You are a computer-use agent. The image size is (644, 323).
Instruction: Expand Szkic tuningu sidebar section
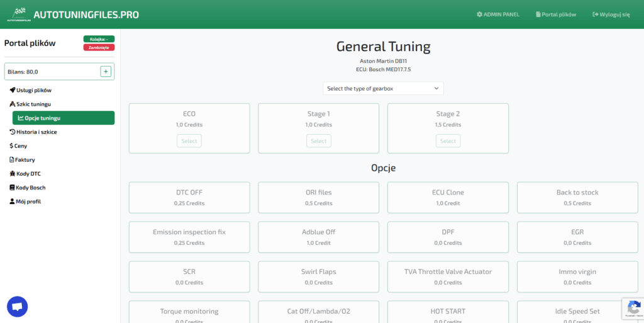point(30,104)
